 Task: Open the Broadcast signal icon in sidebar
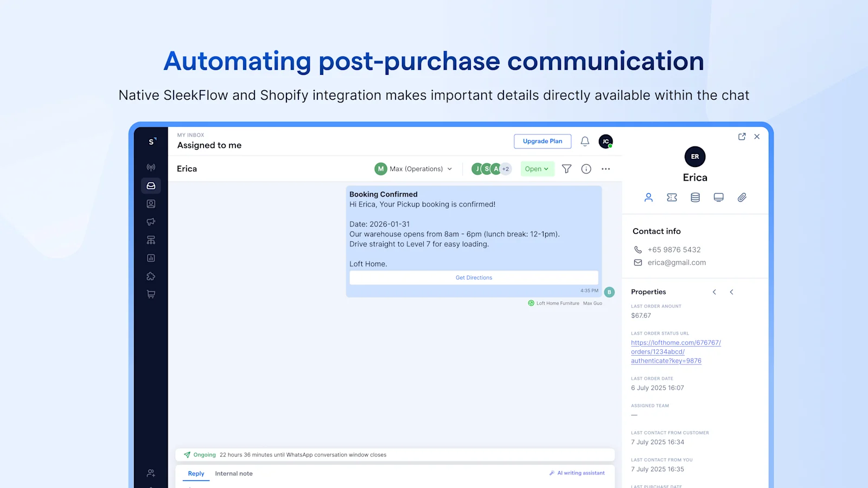click(x=151, y=168)
